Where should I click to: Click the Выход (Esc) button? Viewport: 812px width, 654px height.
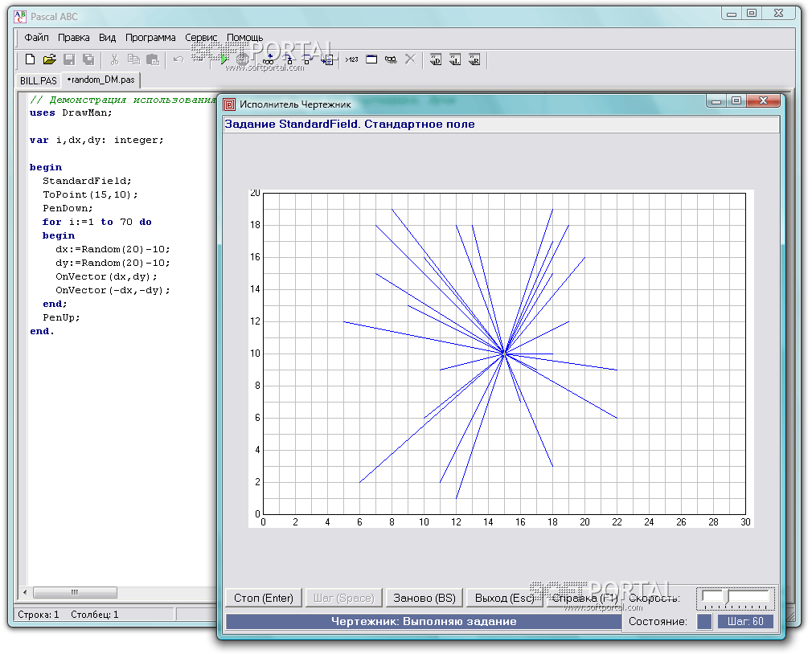pos(504,598)
